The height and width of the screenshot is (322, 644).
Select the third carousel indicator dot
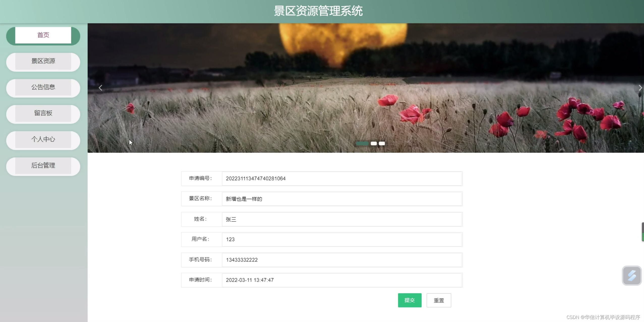click(382, 143)
